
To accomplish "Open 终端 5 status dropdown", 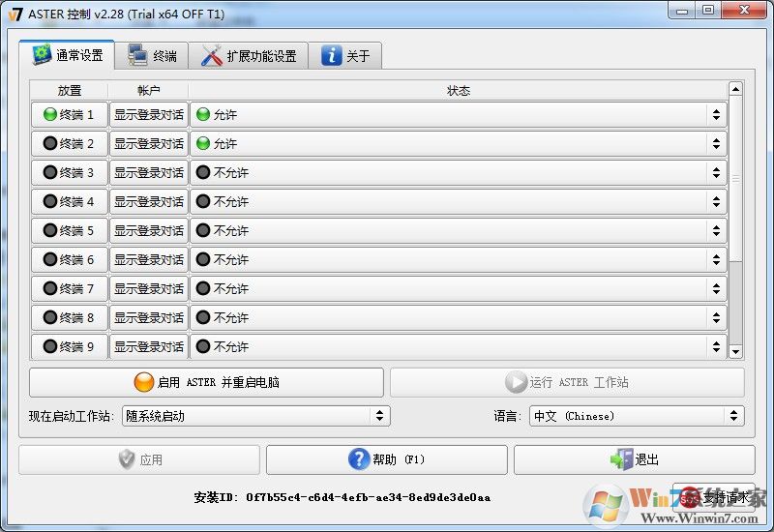I will click(459, 230).
